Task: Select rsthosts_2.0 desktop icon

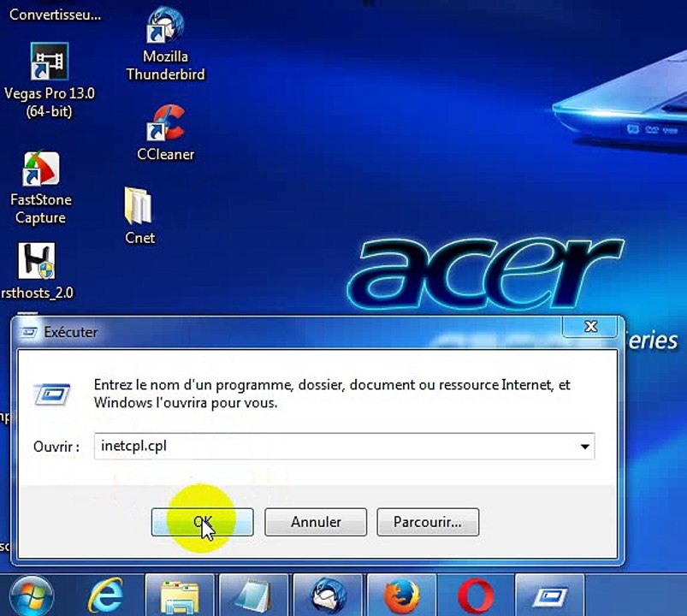Action: point(37,261)
